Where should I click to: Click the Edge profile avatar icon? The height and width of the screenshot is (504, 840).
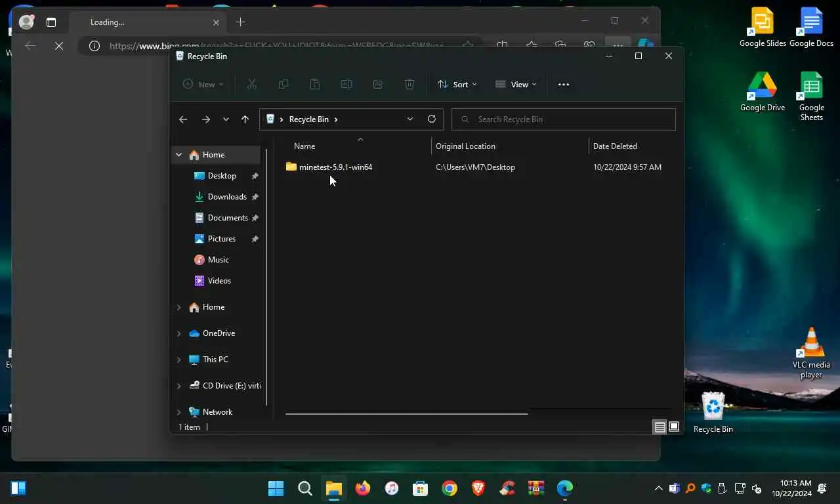[x=26, y=22]
